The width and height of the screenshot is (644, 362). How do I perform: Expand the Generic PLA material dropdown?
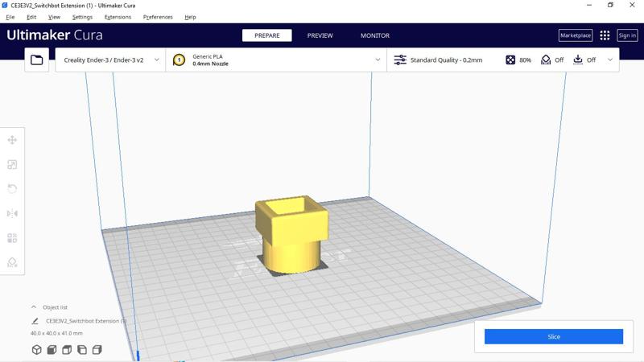378,60
